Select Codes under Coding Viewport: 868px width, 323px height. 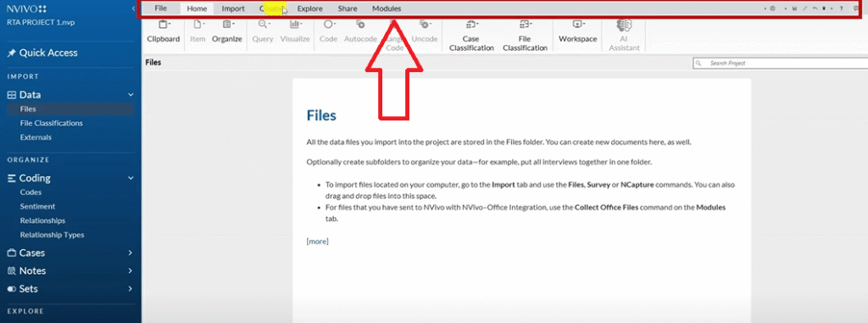pos(31,192)
